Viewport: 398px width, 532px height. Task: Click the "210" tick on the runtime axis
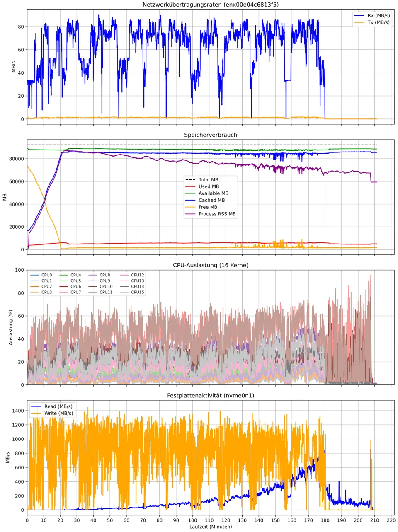tap(375, 520)
